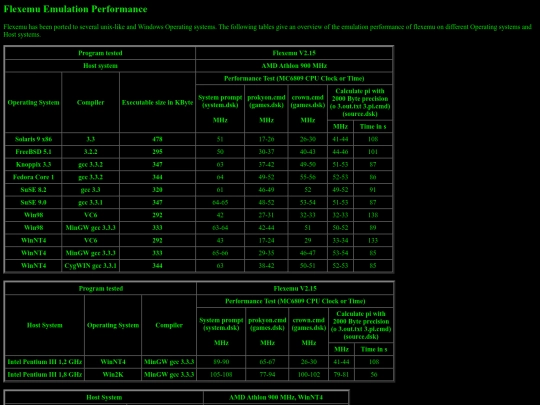Select the AMD Athlon 900 MHz, WinNT4 cell
Screen dimensions: 540x405
[x=276, y=397]
